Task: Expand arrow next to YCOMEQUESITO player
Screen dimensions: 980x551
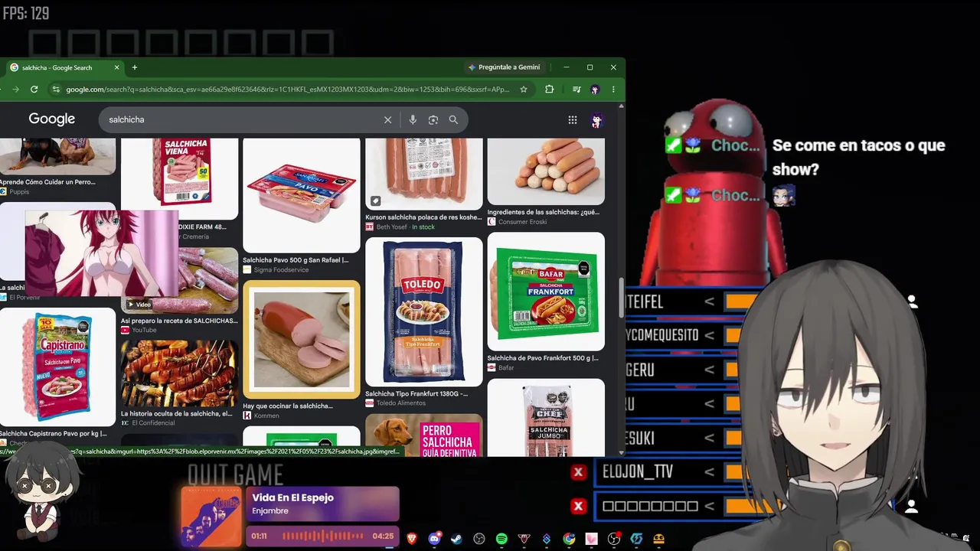Action: (709, 335)
